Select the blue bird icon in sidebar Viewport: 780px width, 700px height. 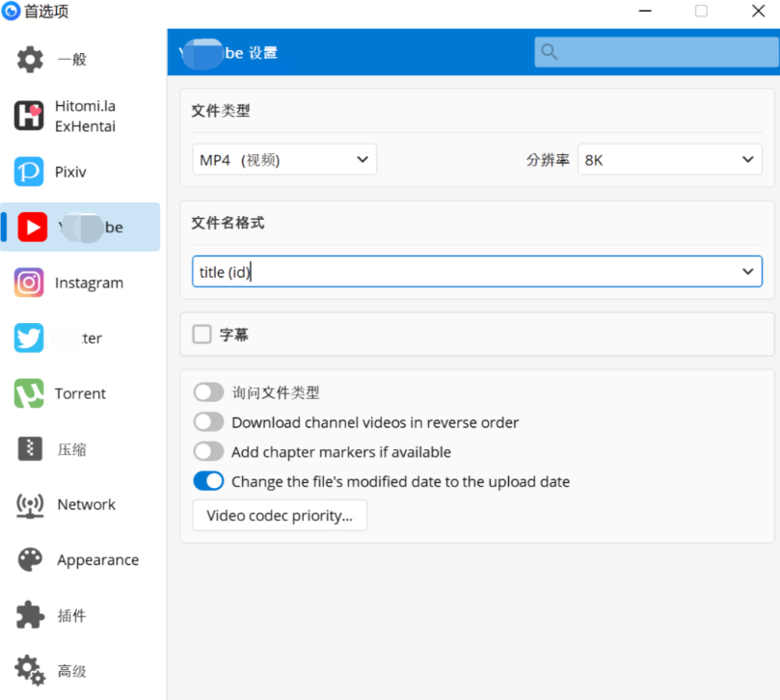pyautogui.click(x=29, y=337)
